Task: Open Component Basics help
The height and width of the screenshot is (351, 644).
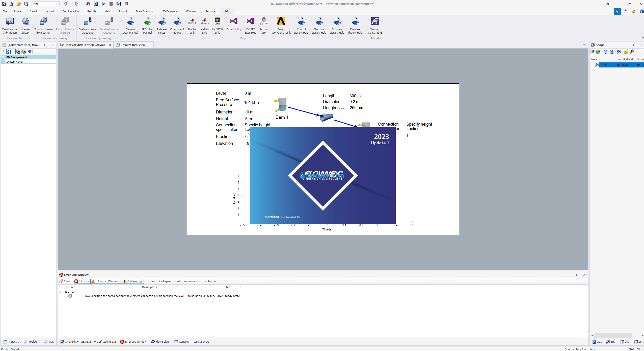Action: pyautogui.click(x=177, y=26)
